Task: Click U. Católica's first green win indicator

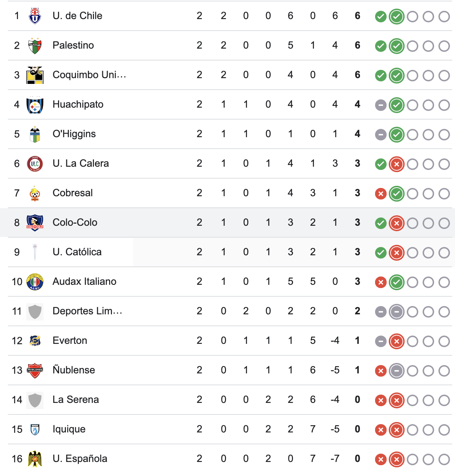Action: tap(380, 253)
